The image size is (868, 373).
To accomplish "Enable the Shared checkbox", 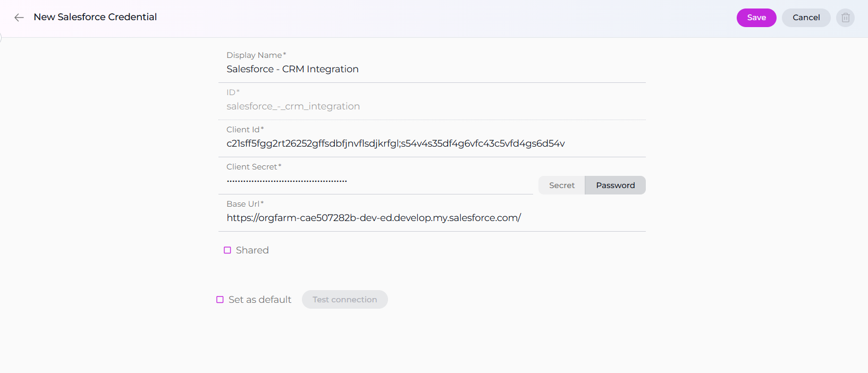I will click(227, 250).
